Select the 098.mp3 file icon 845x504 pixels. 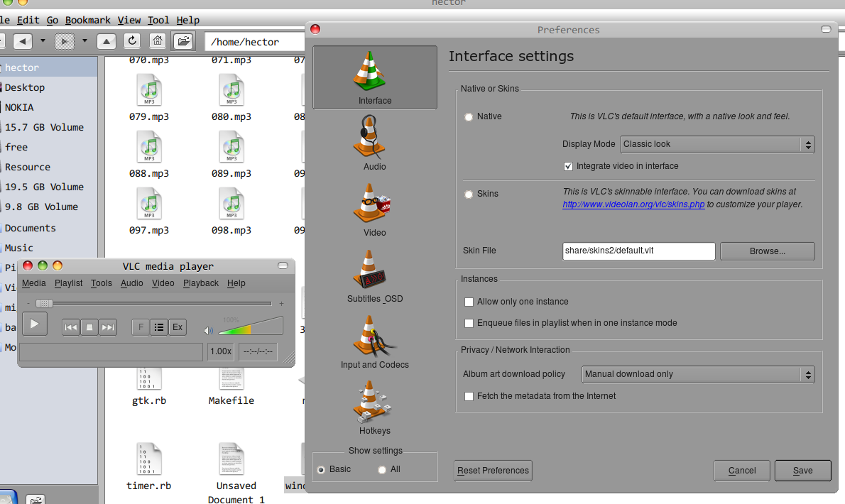click(x=231, y=204)
